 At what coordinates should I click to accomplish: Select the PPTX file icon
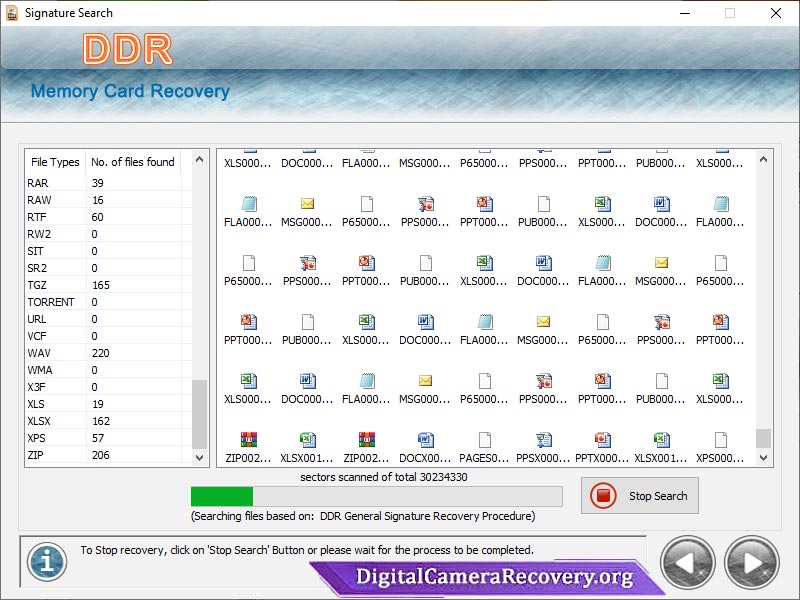[x=602, y=440]
